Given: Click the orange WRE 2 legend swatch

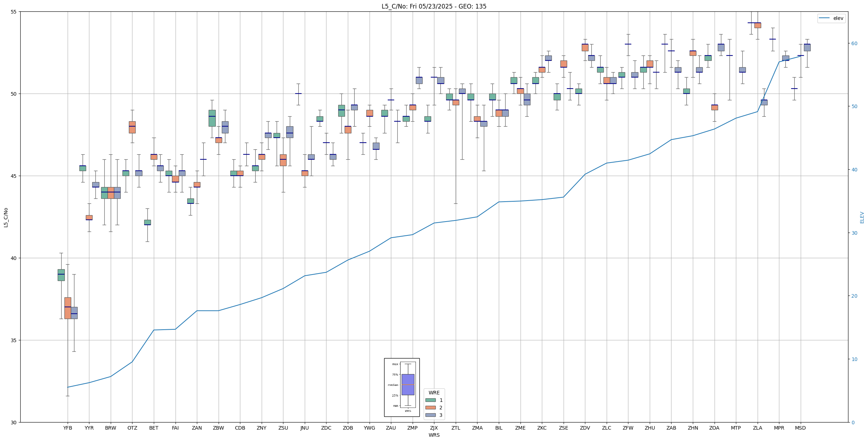Looking at the screenshot, I should click(430, 408).
